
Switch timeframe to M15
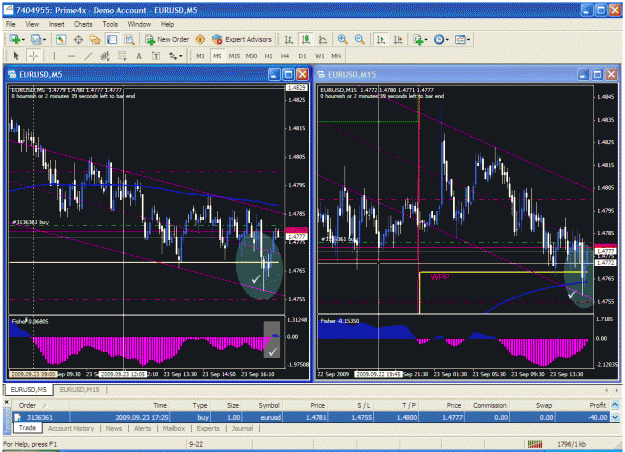coord(234,56)
